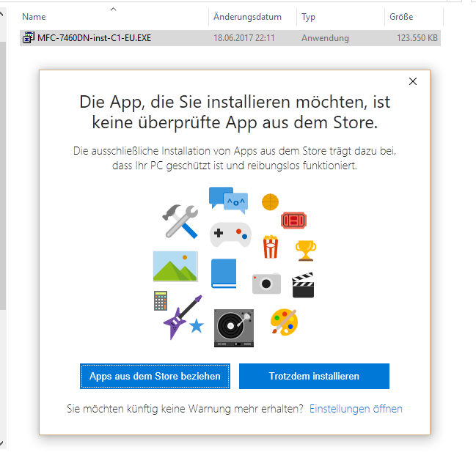Click the paint palette illustration icon
Image resolution: width=476 pixels, height=455 pixels.
click(284, 322)
